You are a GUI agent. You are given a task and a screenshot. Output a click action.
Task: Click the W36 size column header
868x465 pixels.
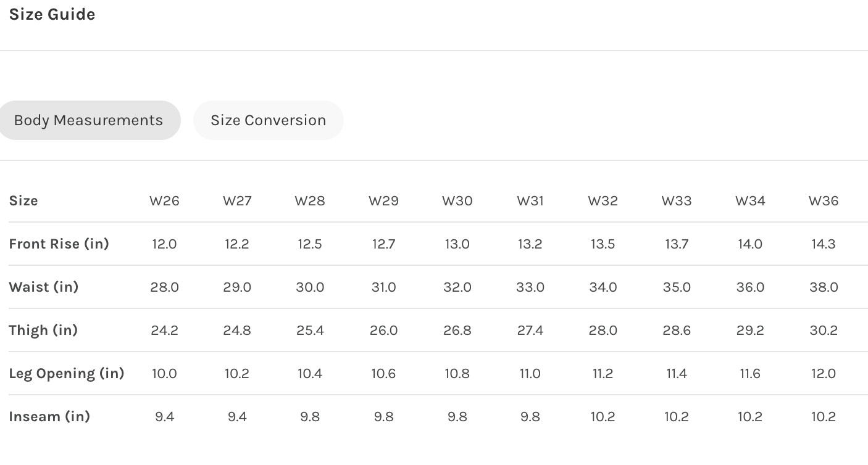point(824,201)
